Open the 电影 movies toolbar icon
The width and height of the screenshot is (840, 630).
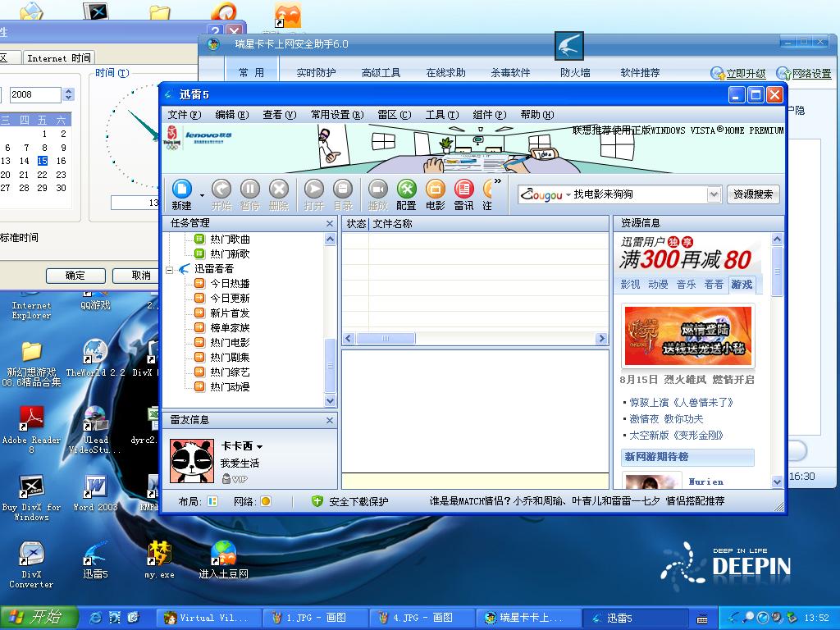[435, 195]
